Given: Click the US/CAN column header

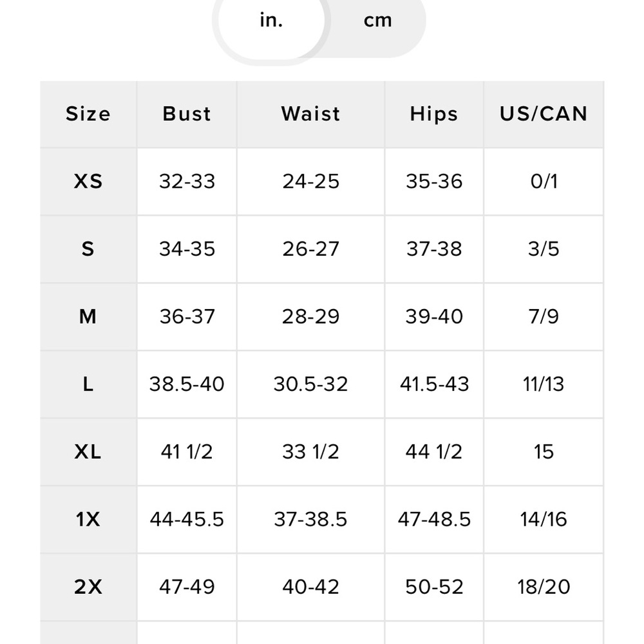Looking at the screenshot, I should pos(544,114).
